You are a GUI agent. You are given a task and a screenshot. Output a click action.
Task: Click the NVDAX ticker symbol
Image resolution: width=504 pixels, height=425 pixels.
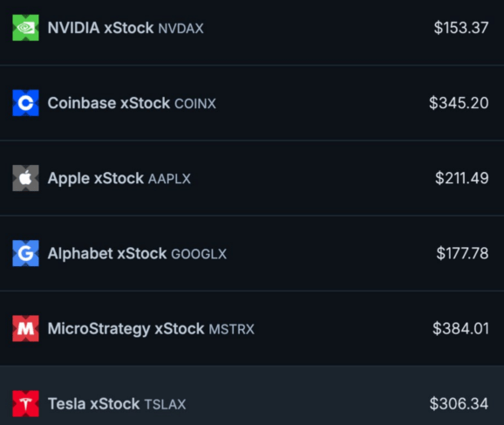pos(181,29)
